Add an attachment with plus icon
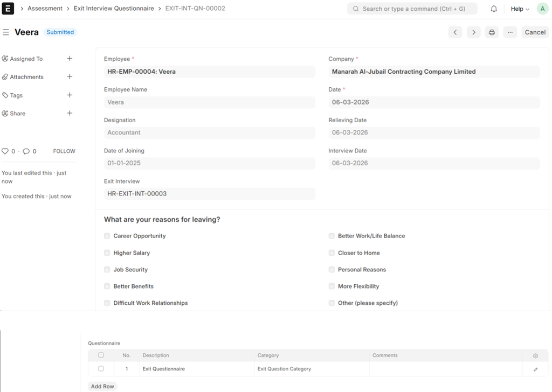The height and width of the screenshot is (392, 552). point(70,77)
